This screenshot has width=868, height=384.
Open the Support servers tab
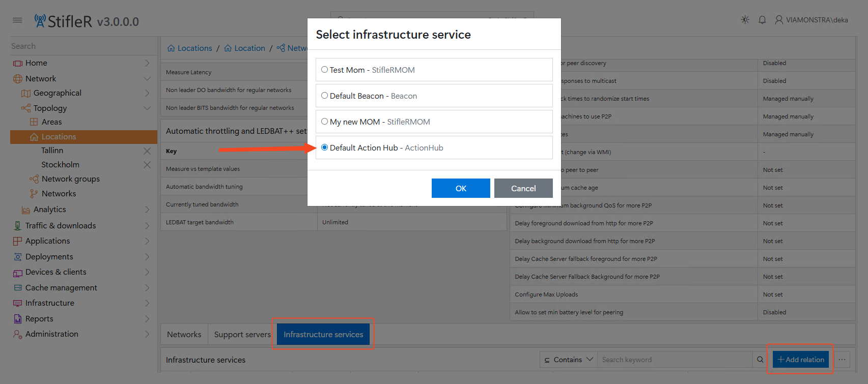pos(242,335)
